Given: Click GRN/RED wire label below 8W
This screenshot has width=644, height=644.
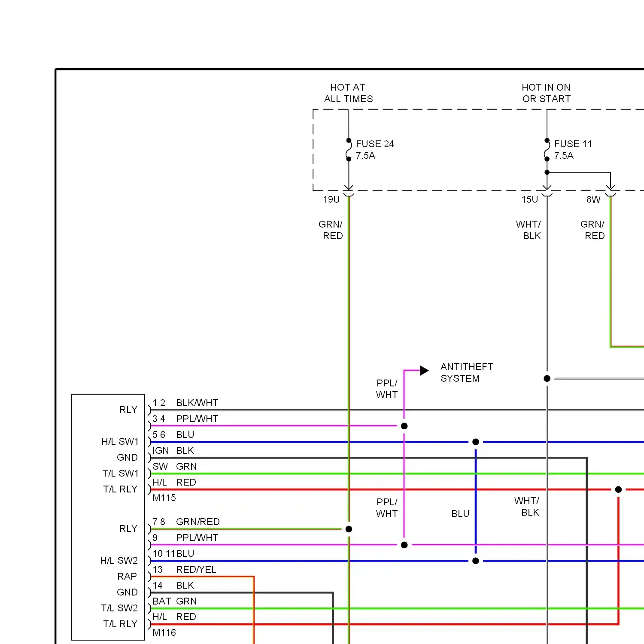Looking at the screenshot, I should click(592, 230).
